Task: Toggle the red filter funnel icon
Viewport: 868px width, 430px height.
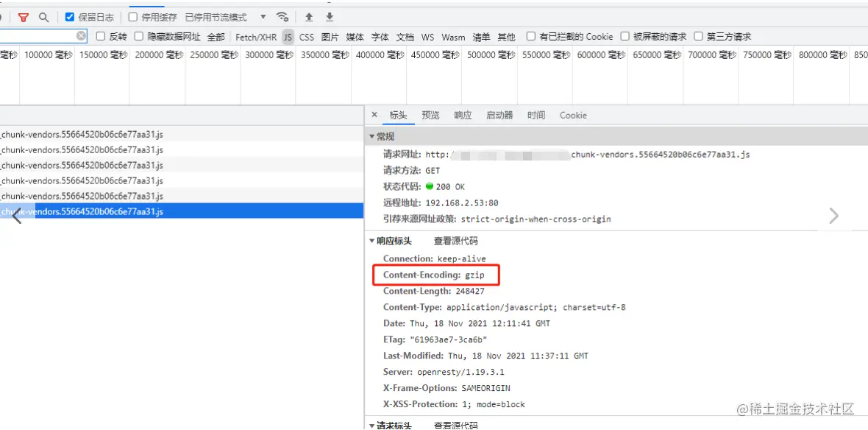Action: (x=23, y=17)
